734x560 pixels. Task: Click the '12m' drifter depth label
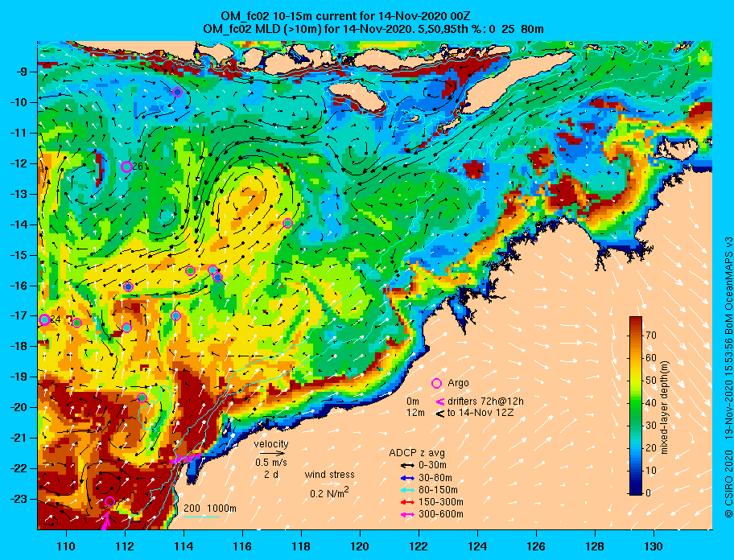pyautogui.click(x=415, y=413)
